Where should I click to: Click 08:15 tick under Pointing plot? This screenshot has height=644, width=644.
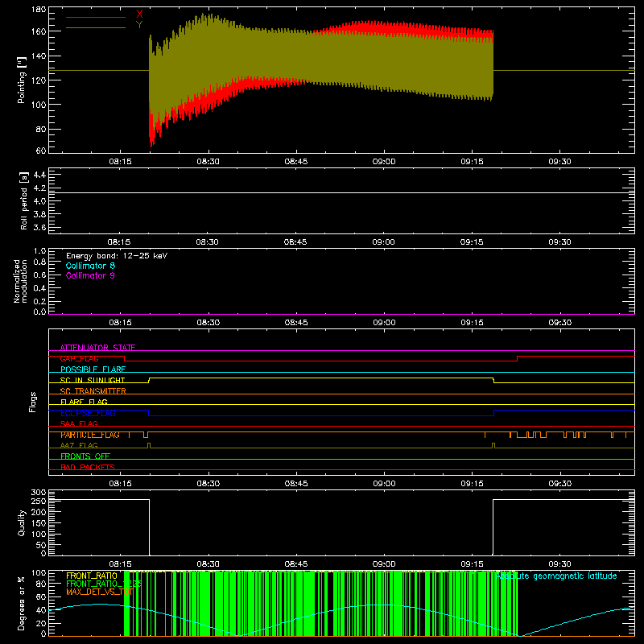[x=120, y=162]
